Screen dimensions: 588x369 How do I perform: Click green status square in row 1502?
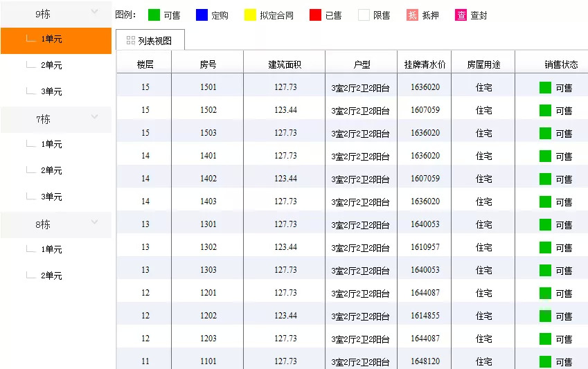pos(545,110)
